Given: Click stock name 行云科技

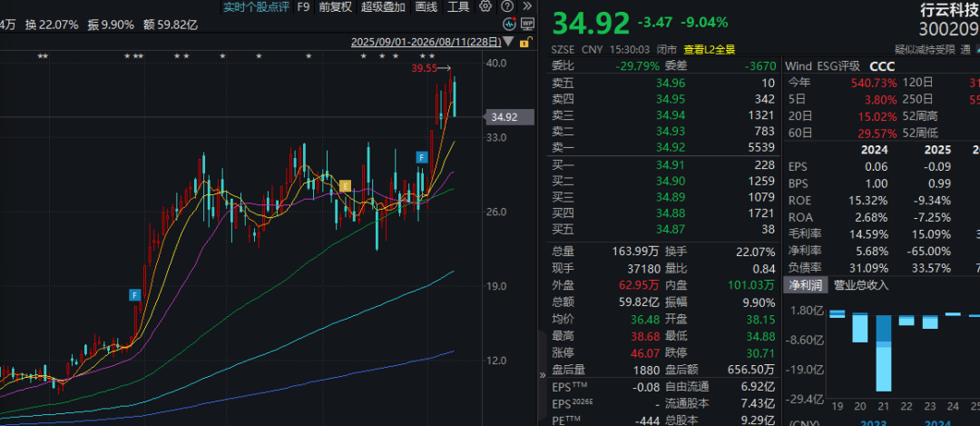Looking at the screenshot, I should pos(949,10).
